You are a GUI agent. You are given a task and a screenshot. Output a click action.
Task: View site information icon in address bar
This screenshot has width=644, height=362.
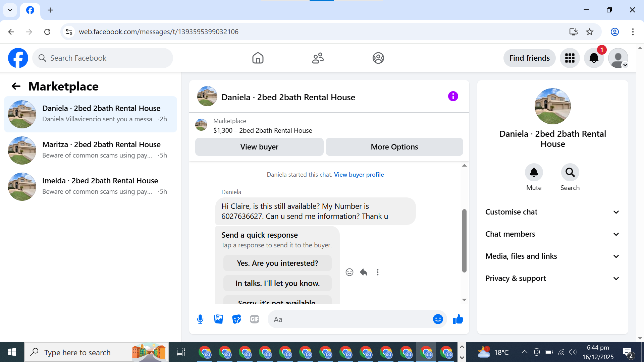(69, 32)
